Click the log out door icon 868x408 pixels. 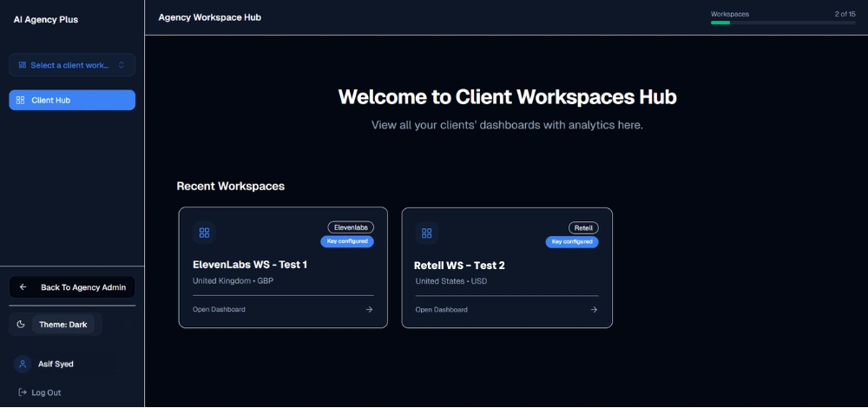tap(23, 392)
